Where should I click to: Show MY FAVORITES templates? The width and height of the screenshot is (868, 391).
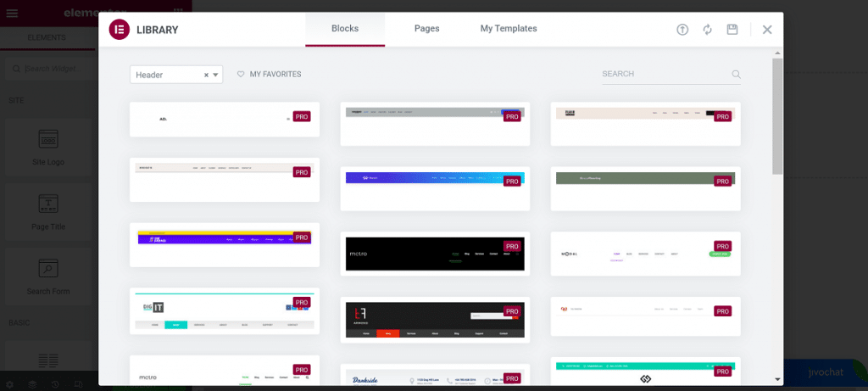pos(275,74)
